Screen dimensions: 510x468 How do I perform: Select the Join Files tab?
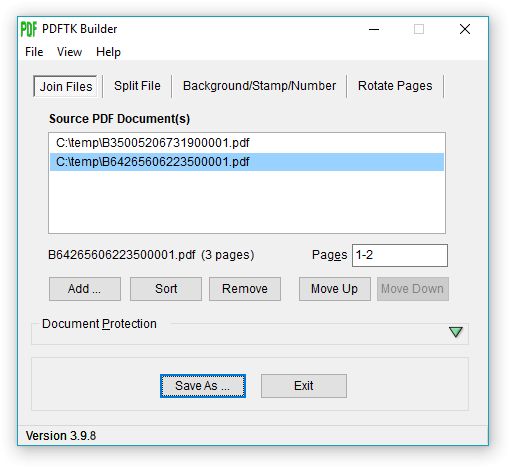pos(66,86)
